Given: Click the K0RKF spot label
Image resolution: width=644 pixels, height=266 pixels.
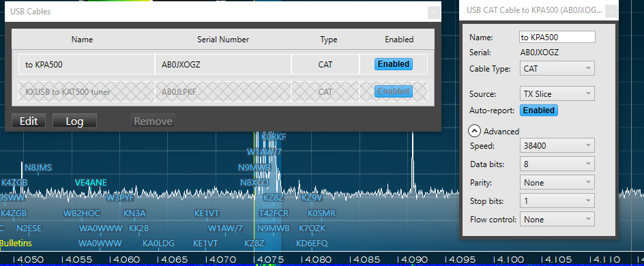Looking at the screenshot, I should point(274,136).
